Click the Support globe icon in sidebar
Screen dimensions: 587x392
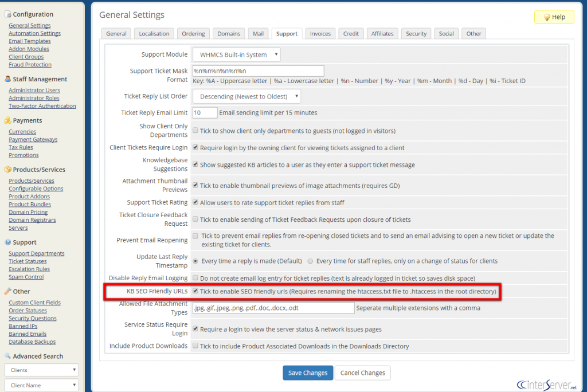pyautogui.click(x=8, y=242)
